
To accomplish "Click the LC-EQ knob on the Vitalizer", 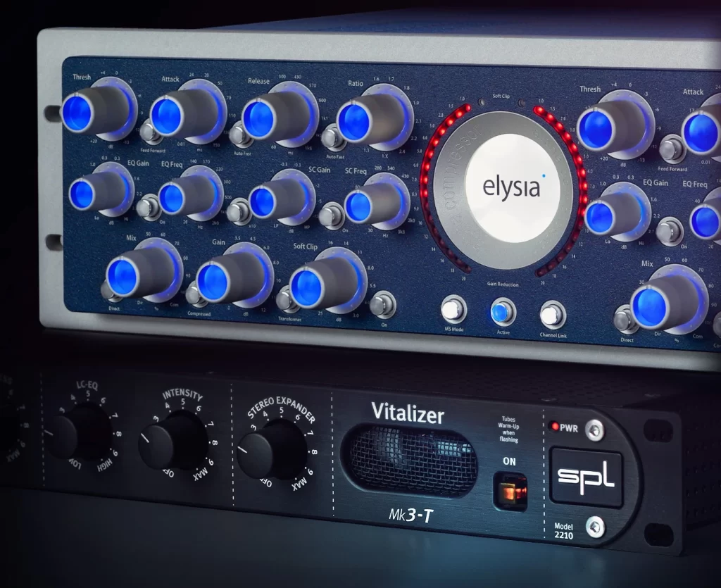I will (69, 437).
